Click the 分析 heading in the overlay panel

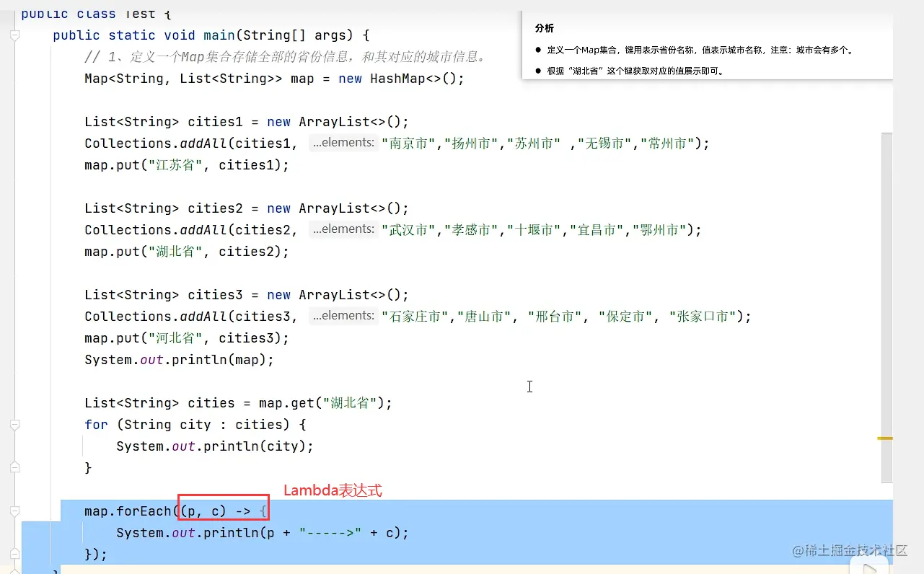tap(545, 28)
